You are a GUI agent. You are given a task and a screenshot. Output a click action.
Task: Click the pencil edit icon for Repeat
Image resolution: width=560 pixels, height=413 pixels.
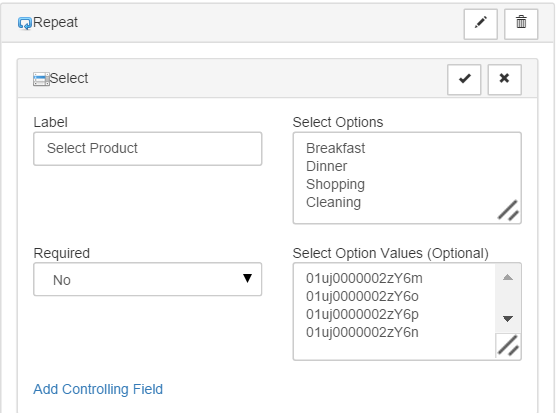(480, 24)
